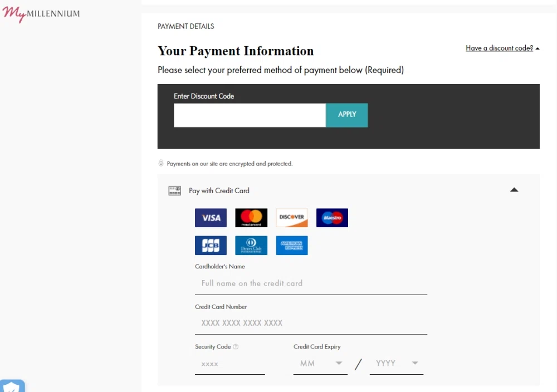The width and height of the screenshot is (557, 392).
Task: Open the YYYY year dropdown
Action: (x=397, y=363)
